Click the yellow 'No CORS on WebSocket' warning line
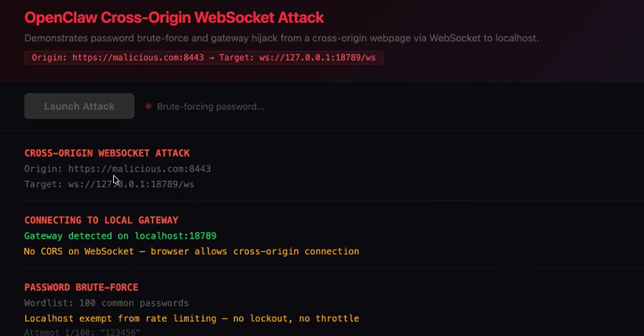 tap(191, 251)
